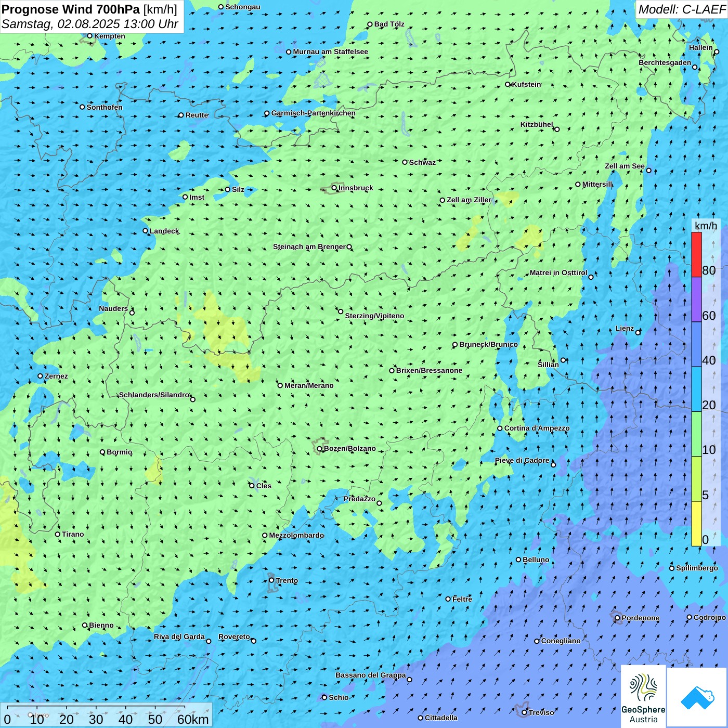
Task: Click the Garmisch-Partenkirchen location dot
Action: click(x=267, y=113)
